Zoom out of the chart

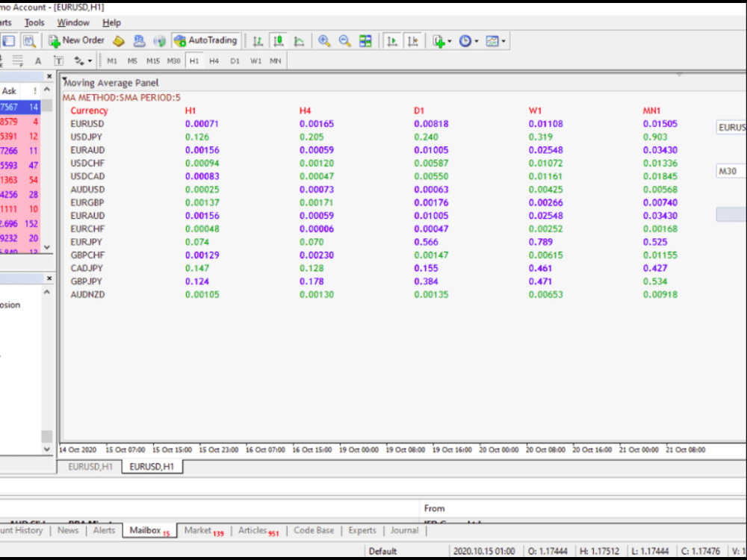pyautogui.click(x=344, y=40)
